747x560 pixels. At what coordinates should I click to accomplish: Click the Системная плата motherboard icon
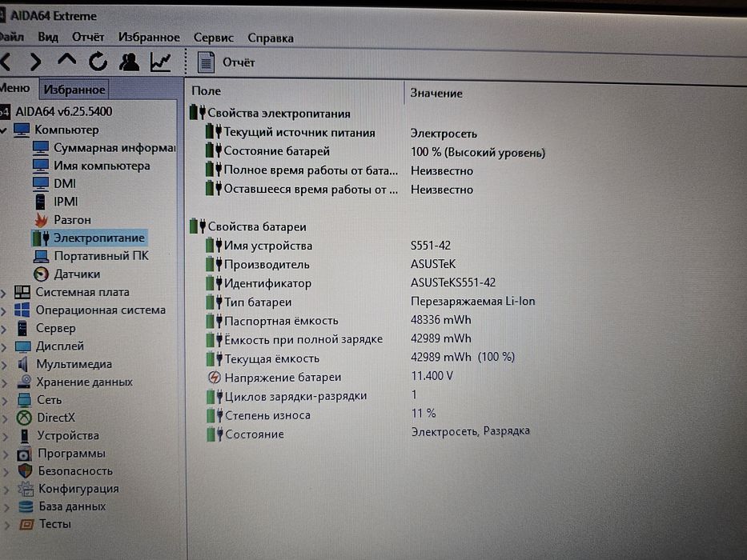(x=22, y=292)
